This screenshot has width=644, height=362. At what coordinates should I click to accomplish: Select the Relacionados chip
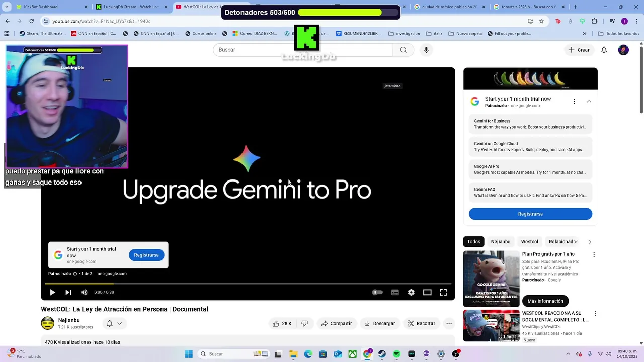pos(563,242)
